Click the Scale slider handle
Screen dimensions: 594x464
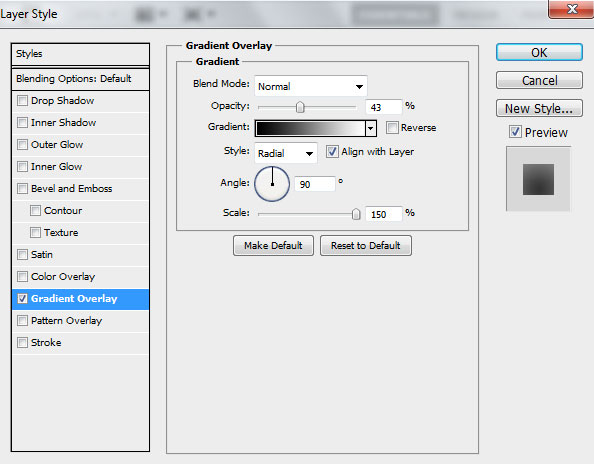tap(356, 214)
